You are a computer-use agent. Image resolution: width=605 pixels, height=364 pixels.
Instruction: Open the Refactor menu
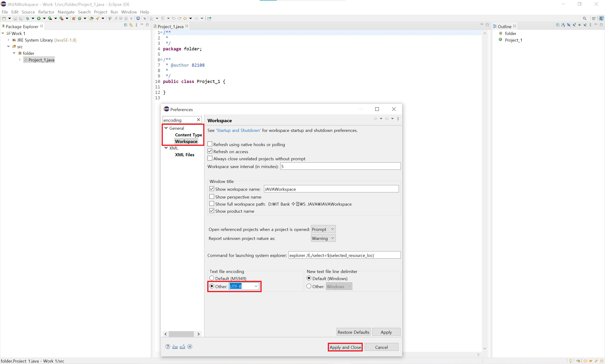click(x=46, y=12)
